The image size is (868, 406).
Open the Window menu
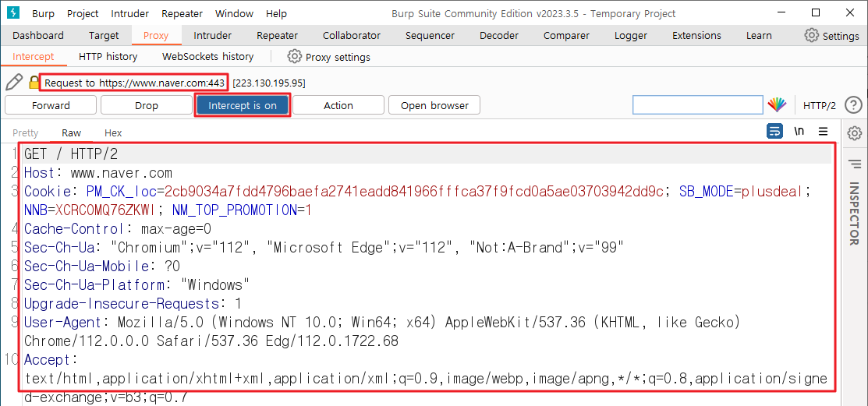pos(234,13)
